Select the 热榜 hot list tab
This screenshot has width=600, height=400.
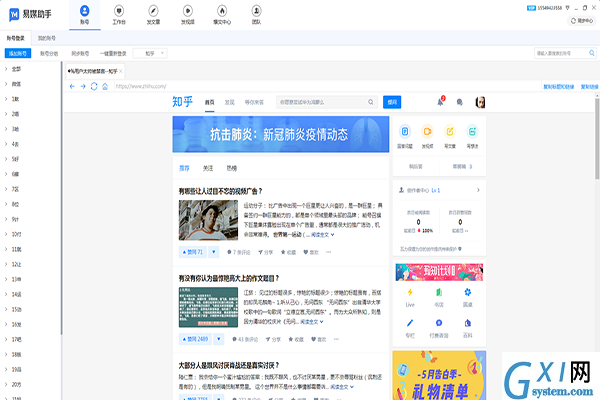232,168
